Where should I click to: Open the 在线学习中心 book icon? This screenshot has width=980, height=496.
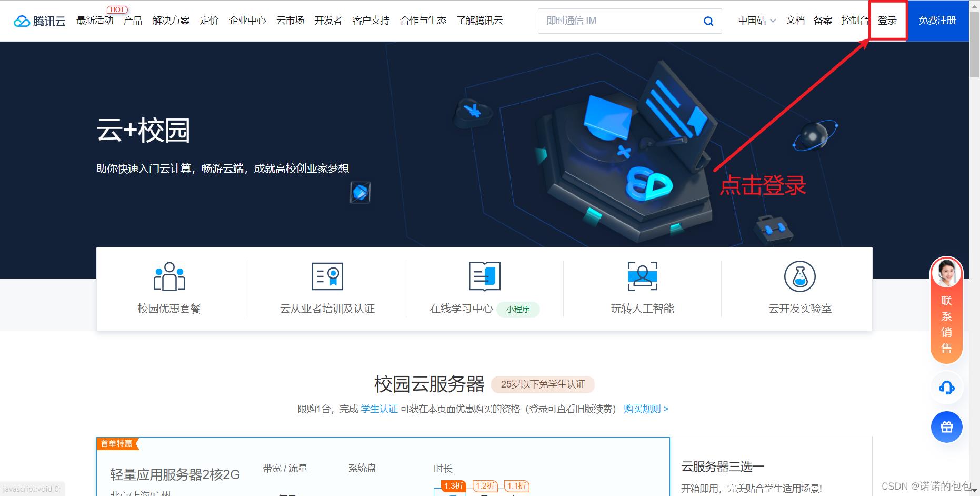(x=485, y=276)
